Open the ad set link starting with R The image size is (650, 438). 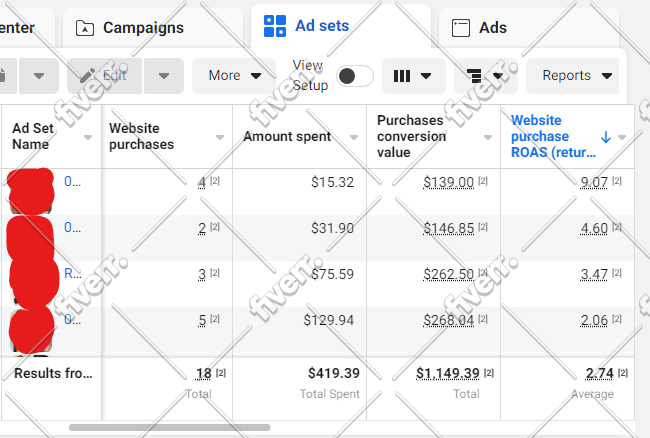73,273
